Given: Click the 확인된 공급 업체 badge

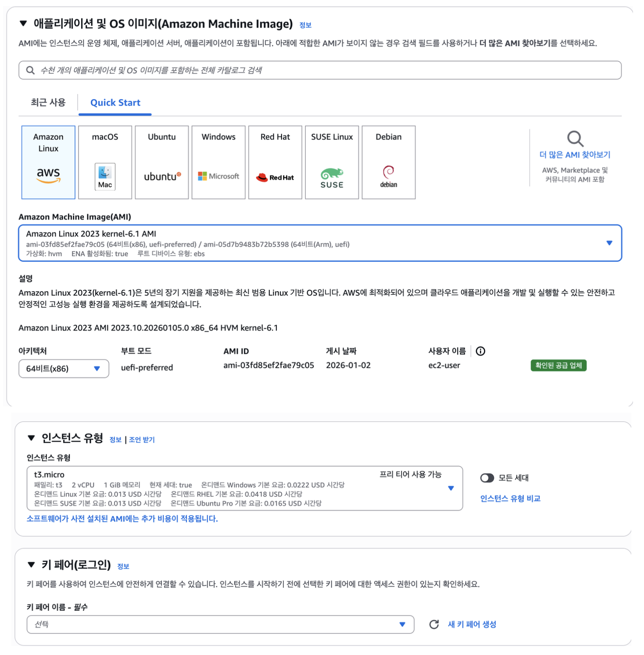Looking at the screenshot, I should click(558, 365).
